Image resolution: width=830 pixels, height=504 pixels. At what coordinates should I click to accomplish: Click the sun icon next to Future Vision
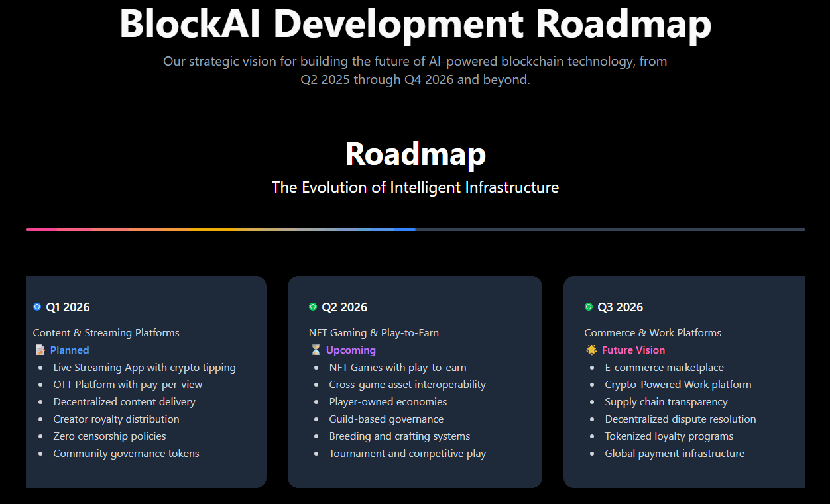click(x=591, y=349)
